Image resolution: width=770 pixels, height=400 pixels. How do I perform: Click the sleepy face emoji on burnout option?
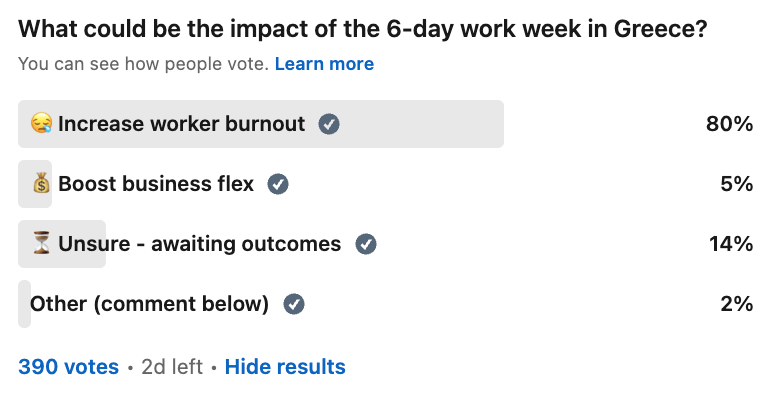click(41, 123)
